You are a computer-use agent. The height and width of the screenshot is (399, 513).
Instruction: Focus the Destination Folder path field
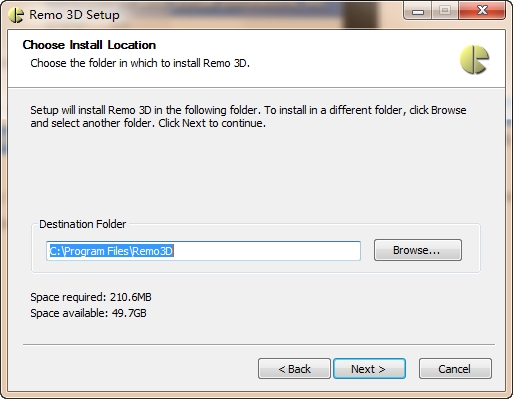click(x=203, y=251)
